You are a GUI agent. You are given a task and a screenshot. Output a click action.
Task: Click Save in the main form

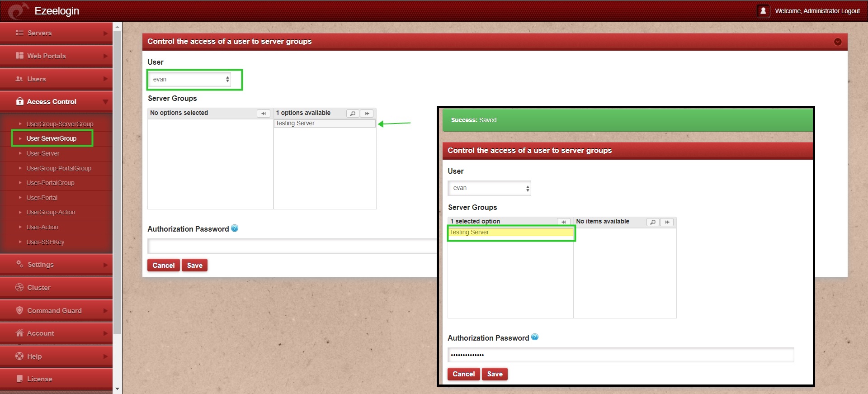tap(195, 265)
